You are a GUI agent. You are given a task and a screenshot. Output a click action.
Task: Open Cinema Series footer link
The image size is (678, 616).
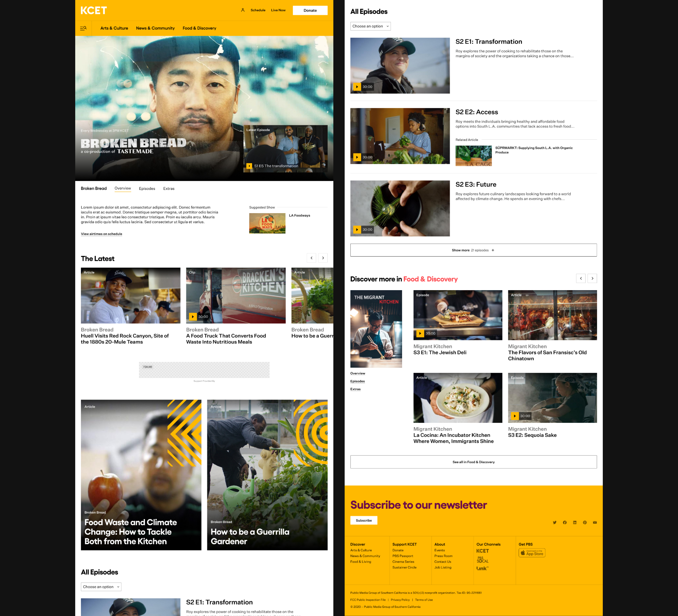pos(403,562)
